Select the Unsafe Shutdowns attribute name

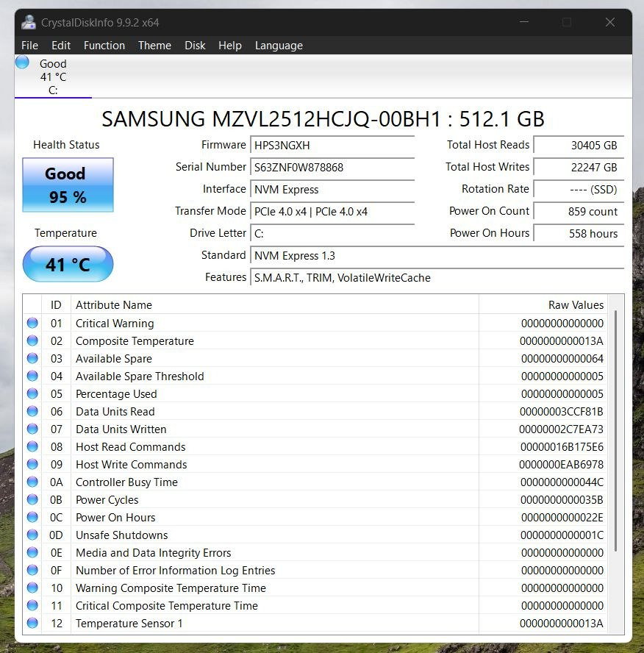pos(121,535)
